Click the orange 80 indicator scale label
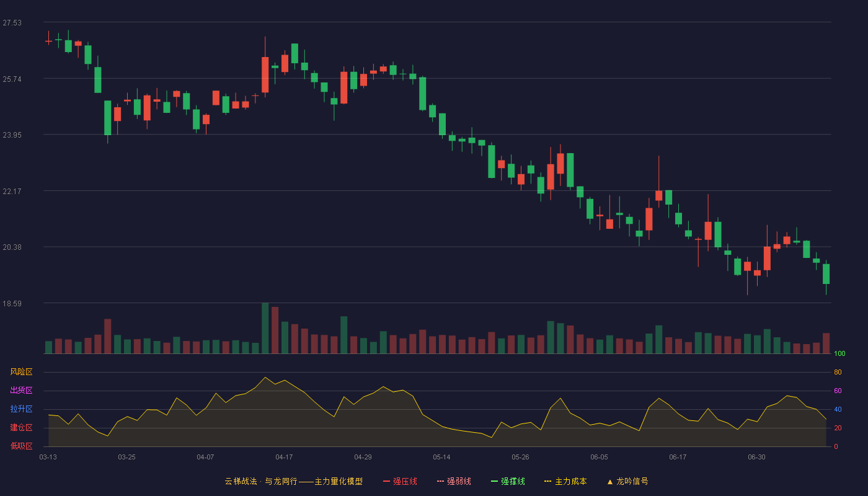868x496 pixels. pos(838,372)
